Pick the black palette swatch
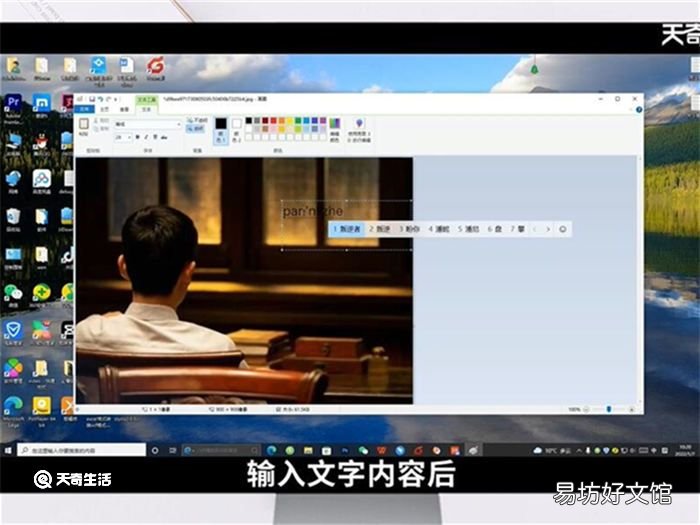700x525 pixels. point(249,121)
